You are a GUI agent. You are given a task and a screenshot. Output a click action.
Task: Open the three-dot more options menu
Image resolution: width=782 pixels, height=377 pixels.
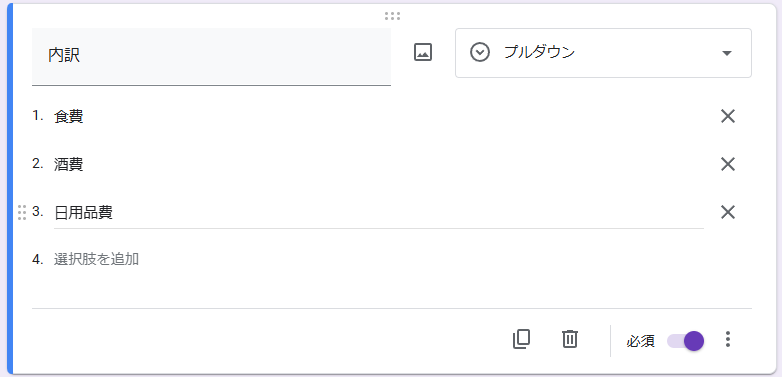pos(728,339)
